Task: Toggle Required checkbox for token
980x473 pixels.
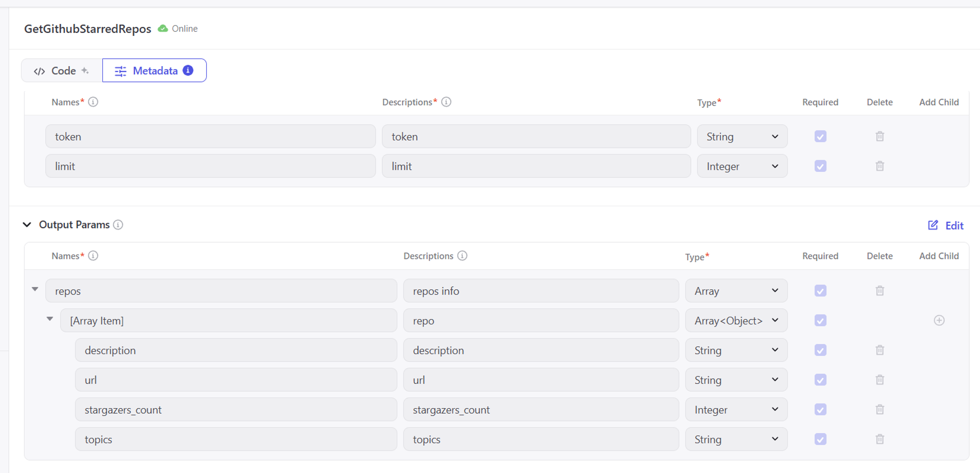Action: pos(820,136)
